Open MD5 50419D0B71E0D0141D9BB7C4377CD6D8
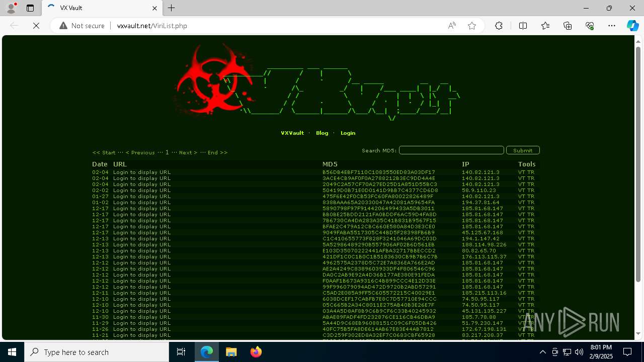 (x=380, y=191)
